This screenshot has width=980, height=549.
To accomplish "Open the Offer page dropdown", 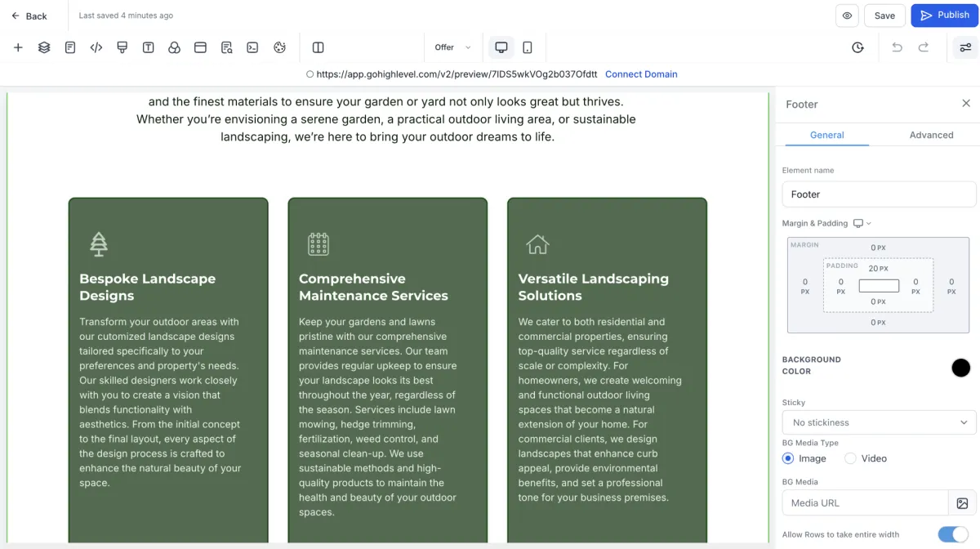I will tap(452, 47).
